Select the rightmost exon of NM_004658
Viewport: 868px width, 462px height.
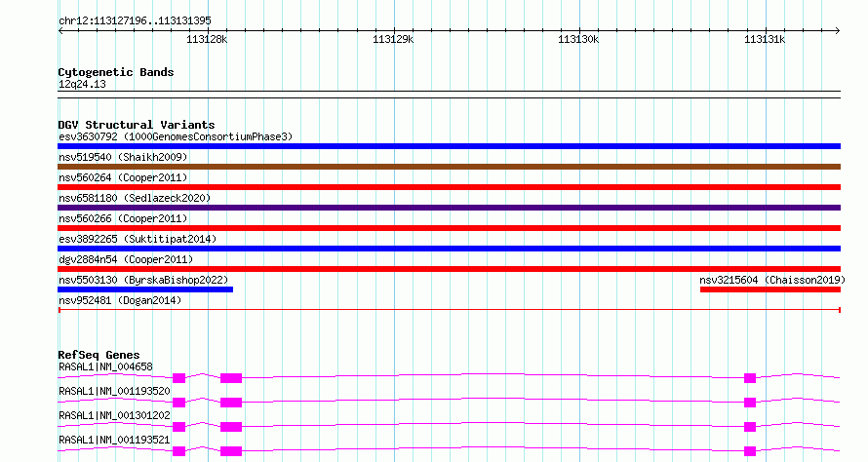pyautogui.click(x=750, y=378)
